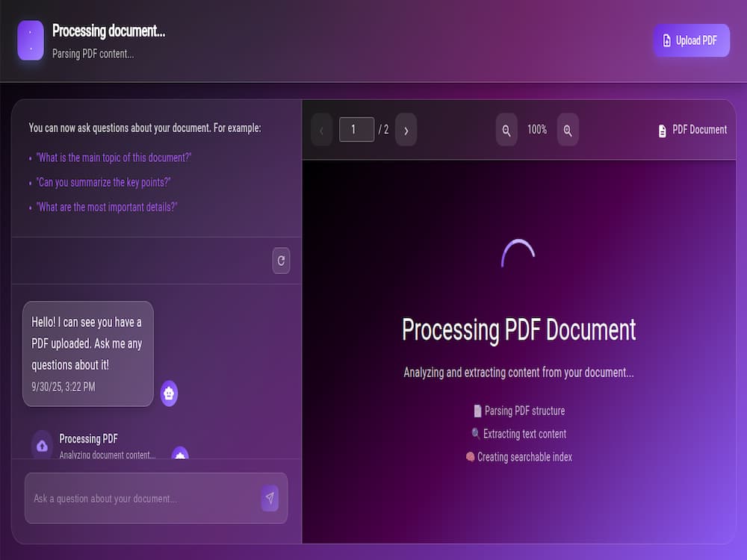Click the Upload PDF button
The width and height of the screenshot is (747, 560).
tap(691, 40)
